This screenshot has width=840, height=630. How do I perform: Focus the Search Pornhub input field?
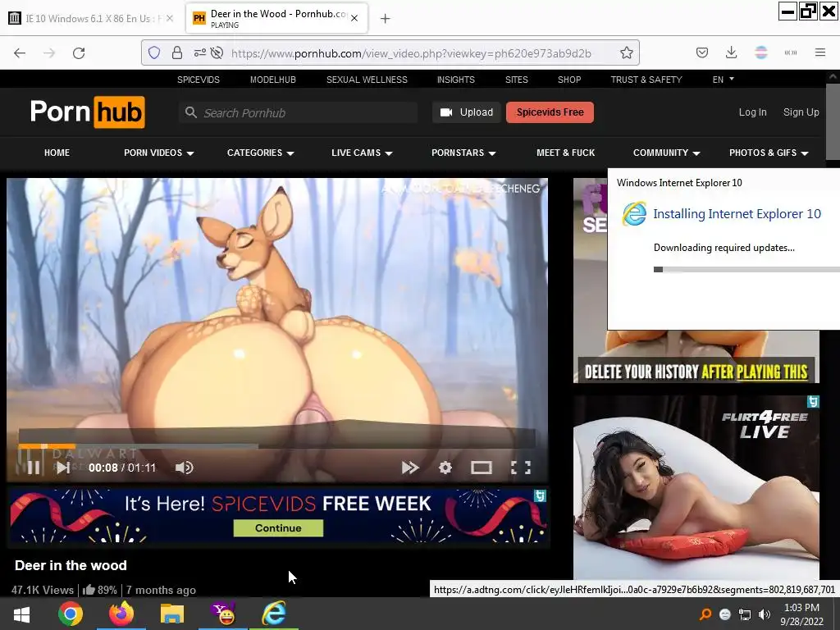click(x=298, y=112)
